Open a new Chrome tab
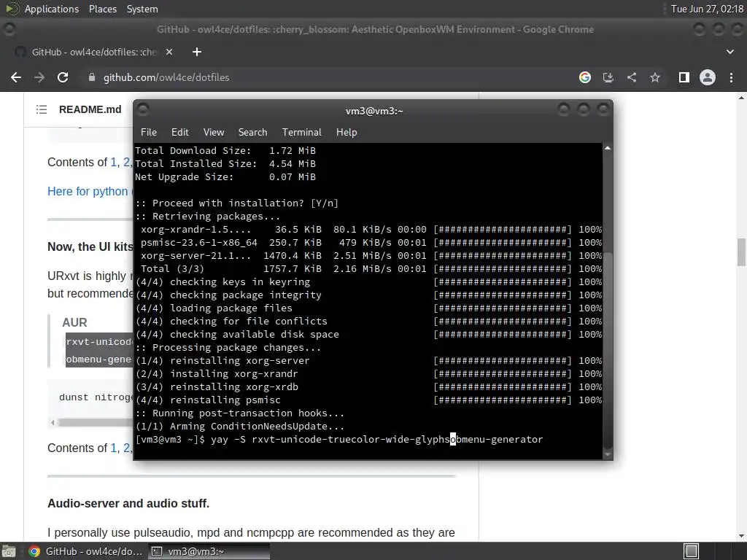 pos(197,52)
